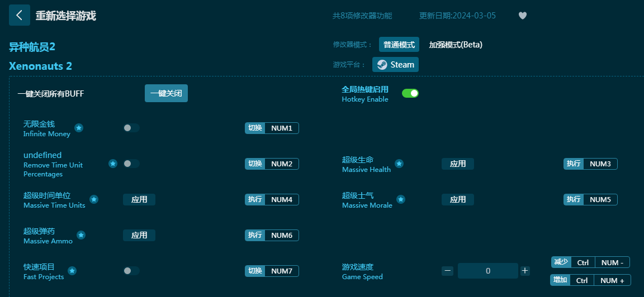Turn on the Fast Projects toggle
This screenshot has height=297, width=644.
(131, 271)
